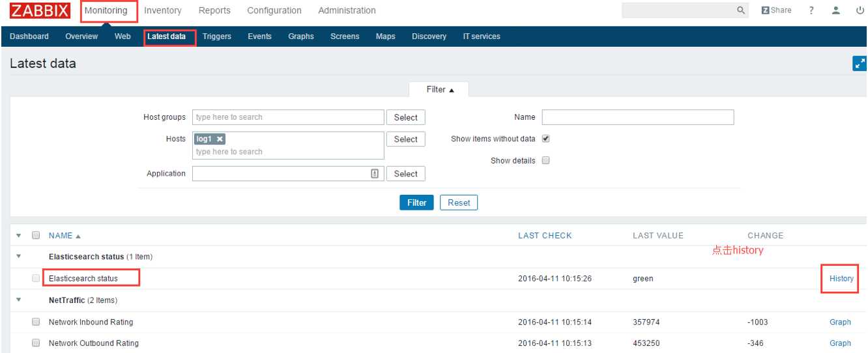Image resolution: width=868 pixels, height=353 pixels.
Task: Go to the Graphs submenu
Action: click(301, 36)
